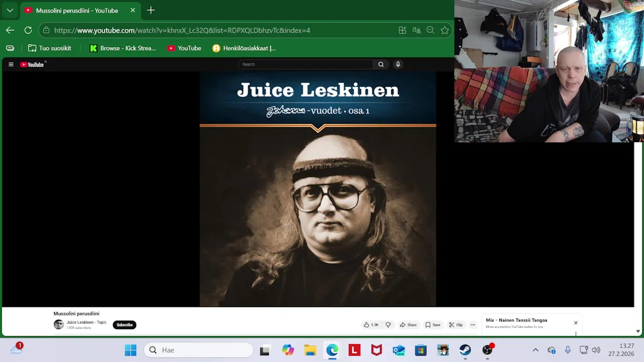Image resolution: width=644 pixels, height=362 pixels.
Task: Switch to OBS Studio in taskbar
Action: pyautogui.click(x=488, y=350)
